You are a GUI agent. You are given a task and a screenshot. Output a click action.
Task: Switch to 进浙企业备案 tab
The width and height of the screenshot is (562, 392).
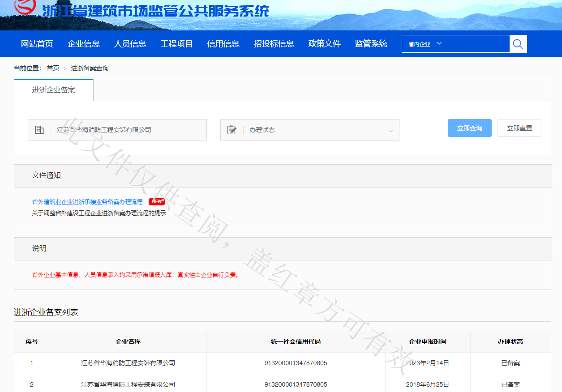pyautogui.click(x=54, y=89)
